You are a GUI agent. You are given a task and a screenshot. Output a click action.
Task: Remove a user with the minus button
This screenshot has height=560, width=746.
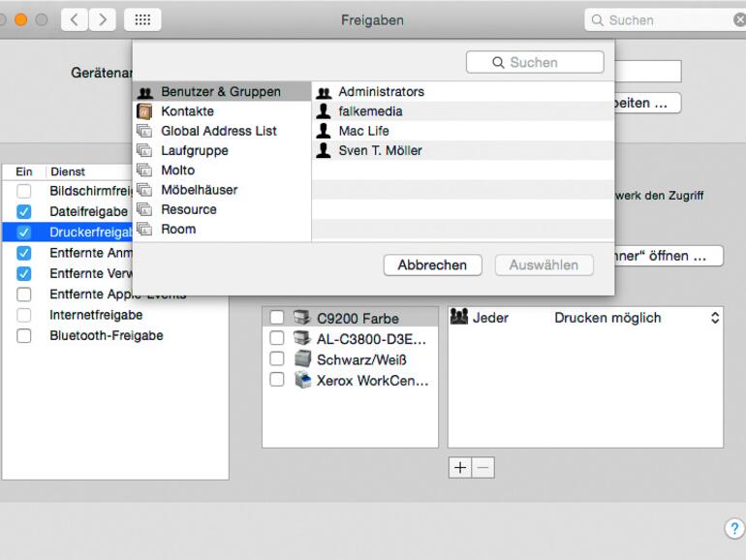click(x=482, y=468)
